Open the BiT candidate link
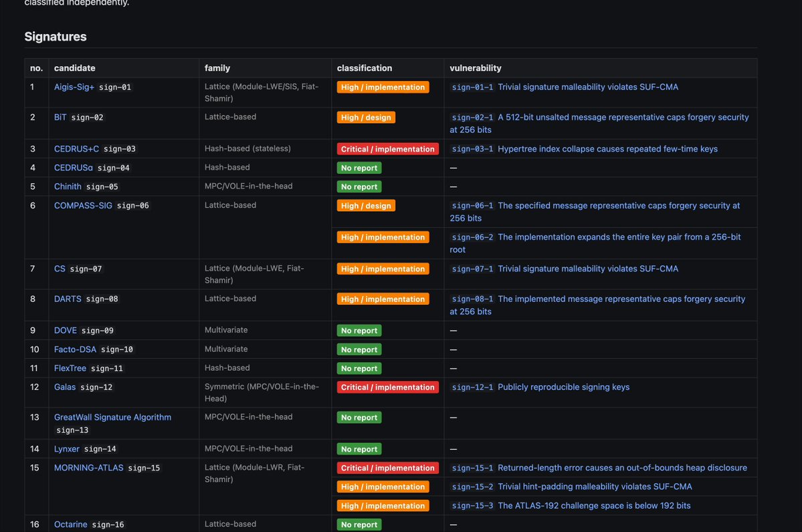 60,117
